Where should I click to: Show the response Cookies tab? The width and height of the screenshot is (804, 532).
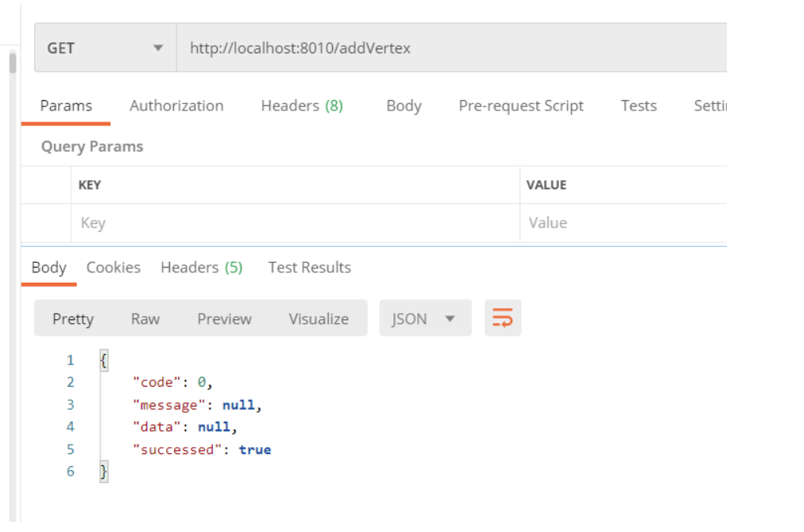(114, 268)
